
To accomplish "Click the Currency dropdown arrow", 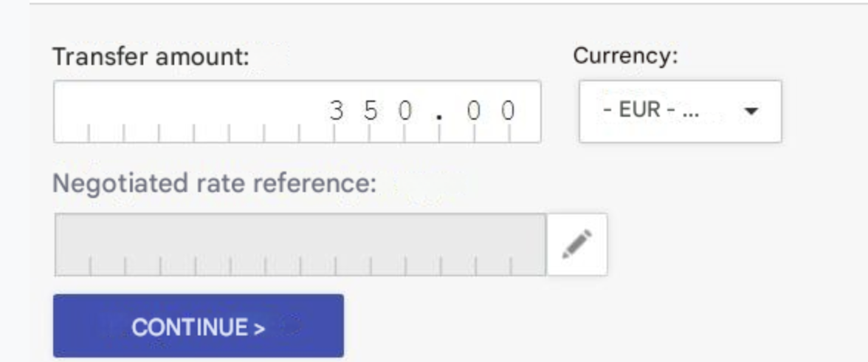I will click(751, 112).
